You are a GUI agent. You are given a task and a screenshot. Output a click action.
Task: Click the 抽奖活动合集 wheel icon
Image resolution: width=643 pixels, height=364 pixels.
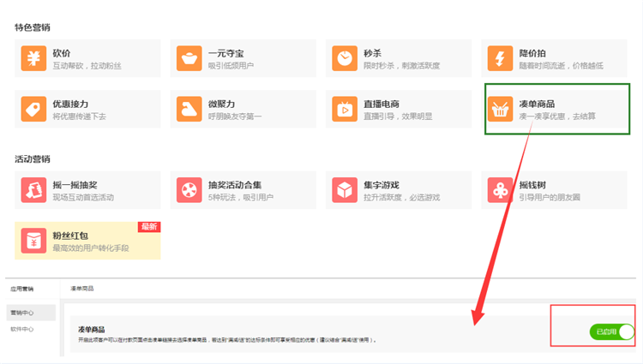[189, 190]
